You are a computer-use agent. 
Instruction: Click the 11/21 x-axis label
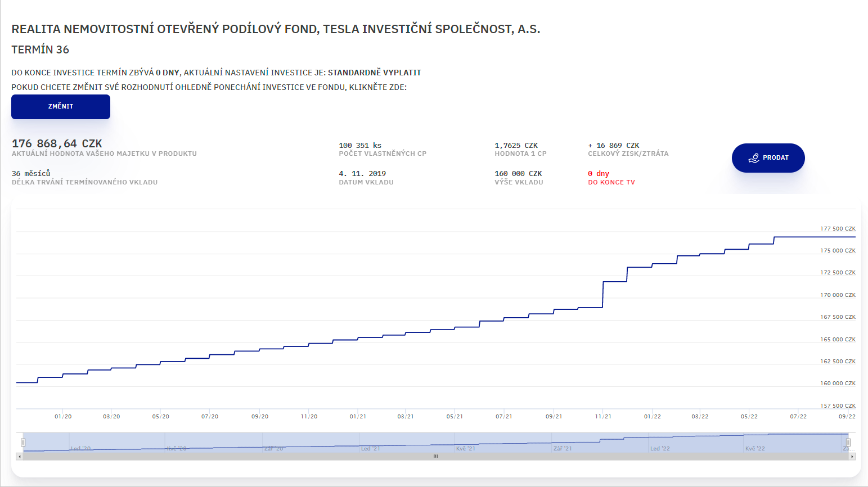[x=603, y=417]
